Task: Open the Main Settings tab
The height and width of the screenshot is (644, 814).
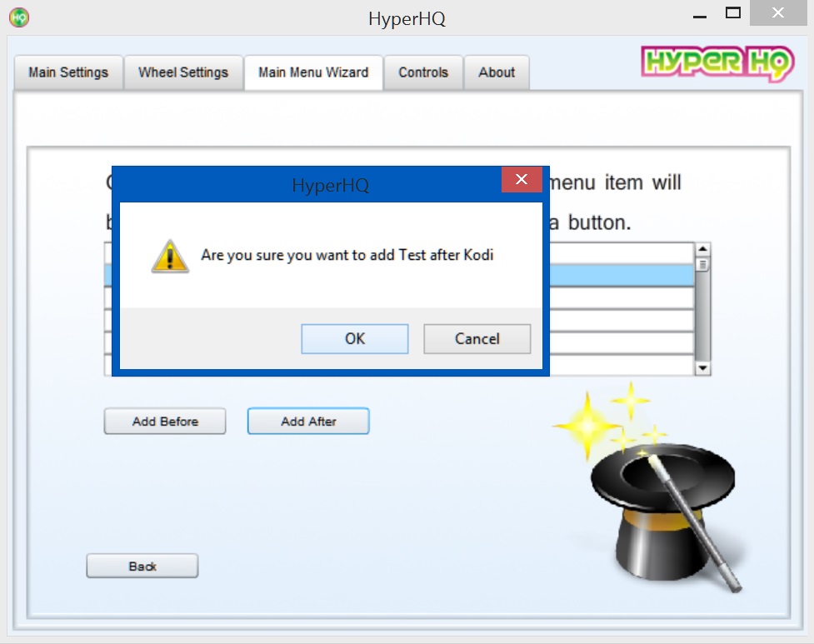Action: pyautogui.click(x=68, y=72)
